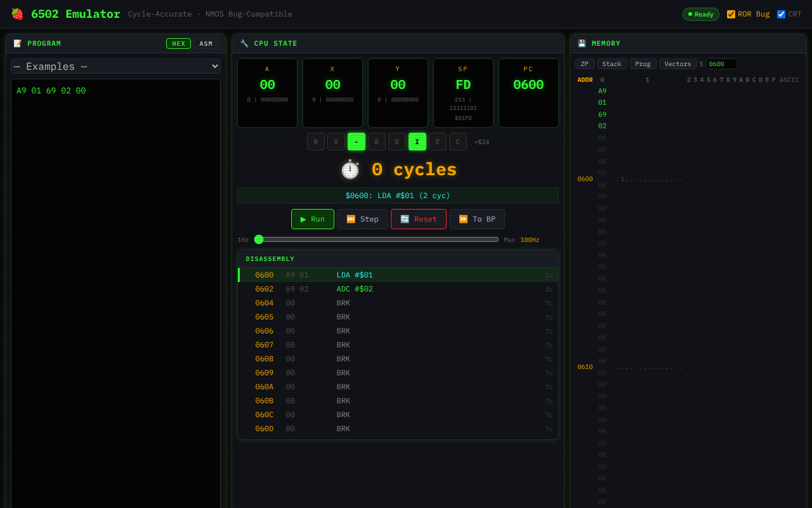Toggle the C carry flag
This screenshot has width=812, height=508.
point(458,142)
